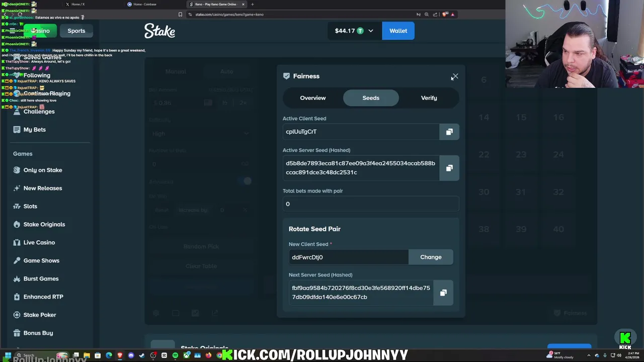Open Stake Poker
644x362 pixels.
tap(40, 315)
